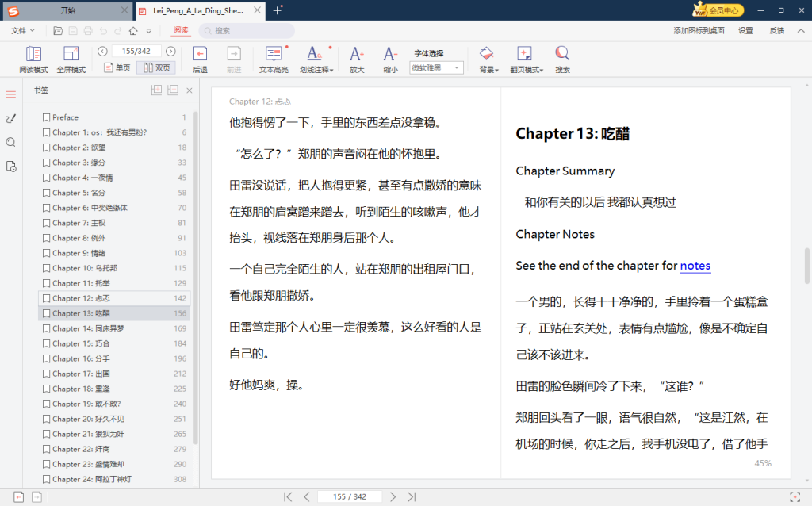Tick the Preface bookmark checkbox
Screen dimensions: 812x506
pyautogui.click(x=46, y=117)
